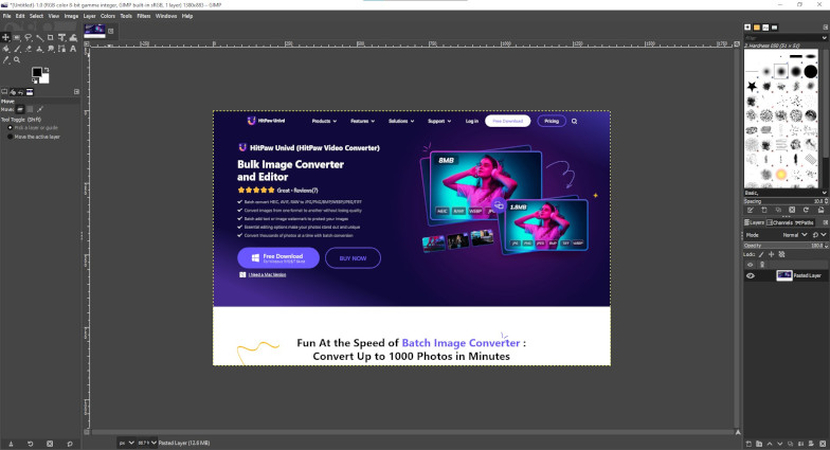Select the Smudge tool
The image size is (830, 450).
pyautogui.click(x=50, y=49)
